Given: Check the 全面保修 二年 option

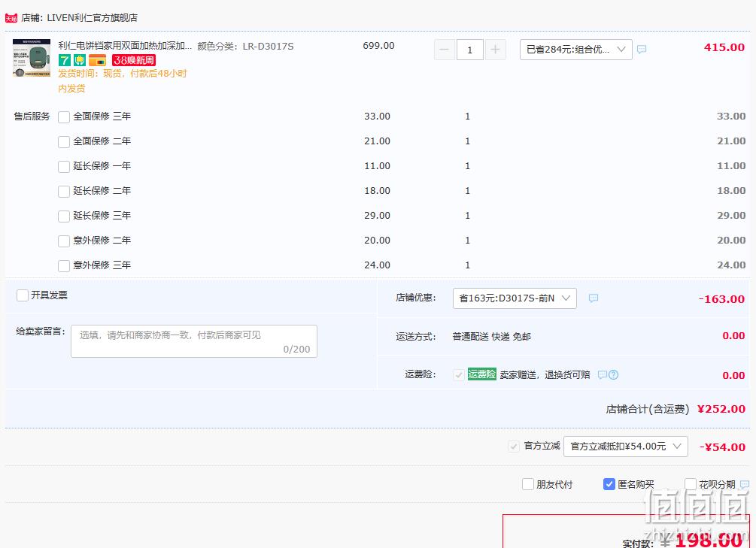Looking at the screenshot, I should pos(64,142).
